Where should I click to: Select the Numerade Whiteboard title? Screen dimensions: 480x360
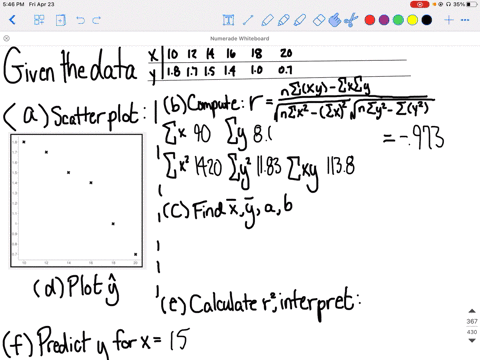pyautogui.click(x=240, y=38)
